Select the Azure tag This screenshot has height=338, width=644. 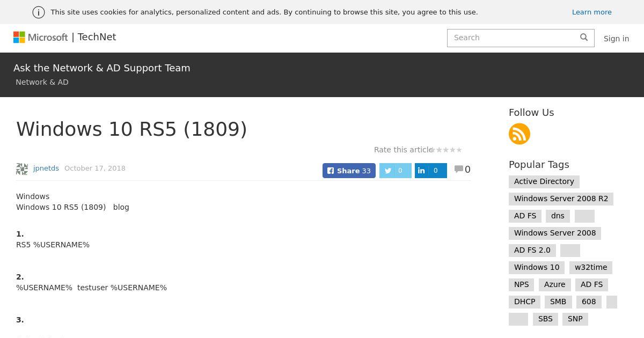click(554, 284)
